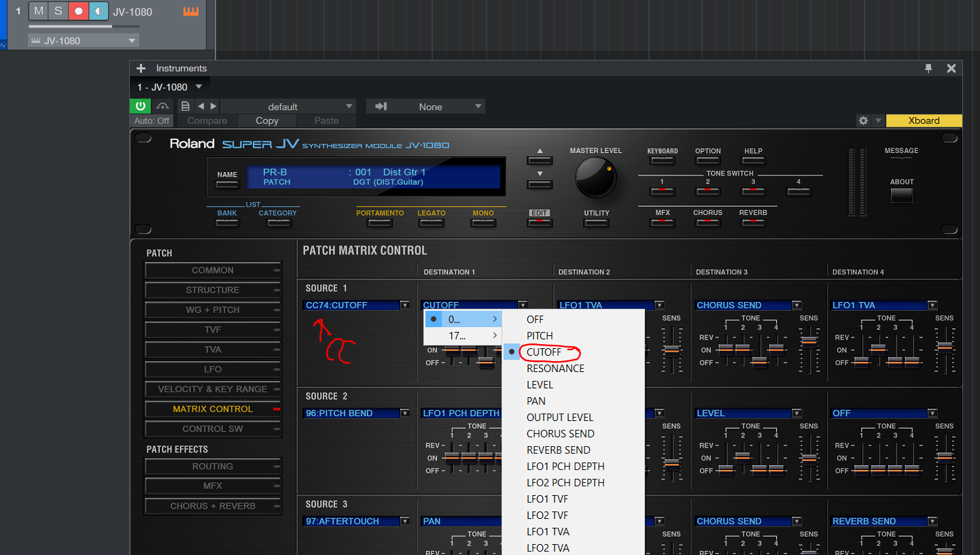980x555 pixels.
Task: Toggle the MFX switch
Action: tap(662, 222)
